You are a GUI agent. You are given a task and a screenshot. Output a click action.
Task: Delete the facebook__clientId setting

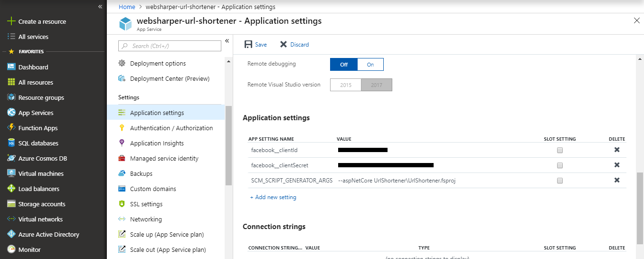coord(617,150)
